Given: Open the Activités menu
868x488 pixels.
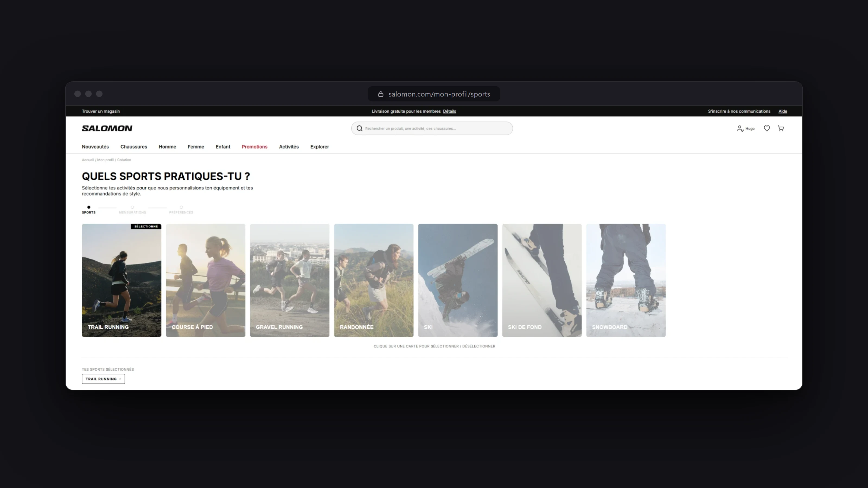Looking at the screenshot, I should [x=289, y=147].
